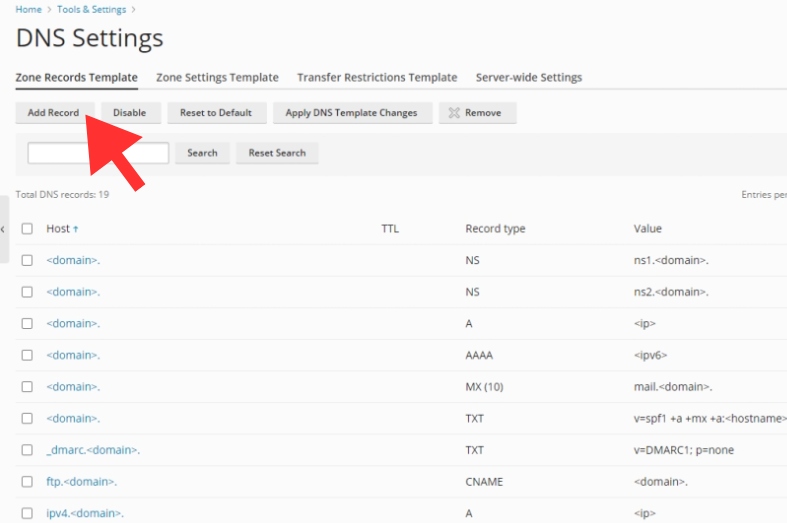The image size is (787, 523).
Task: Open the Home breadcrumb link
Action: (x=28, y=9)
